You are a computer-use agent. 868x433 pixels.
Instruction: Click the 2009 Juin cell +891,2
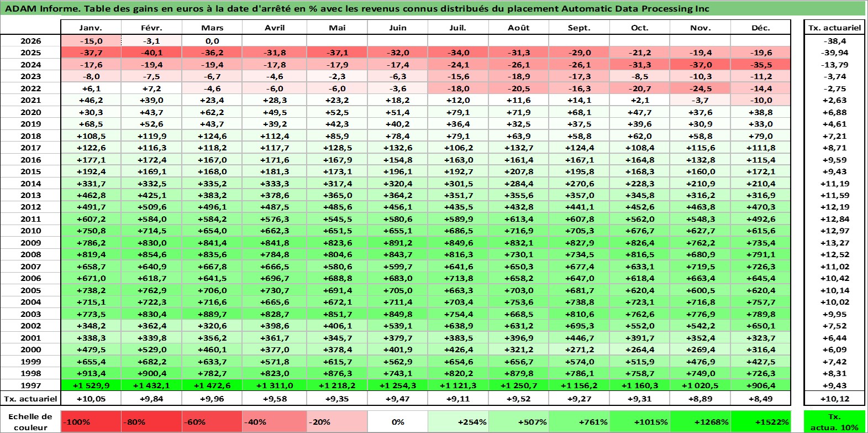pyautogui.click(x=398, y=243)
